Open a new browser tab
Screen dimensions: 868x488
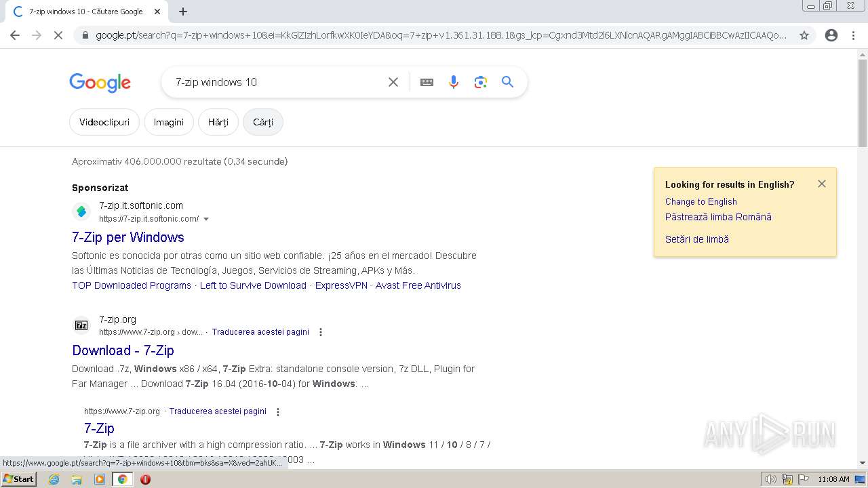[183, 12]
